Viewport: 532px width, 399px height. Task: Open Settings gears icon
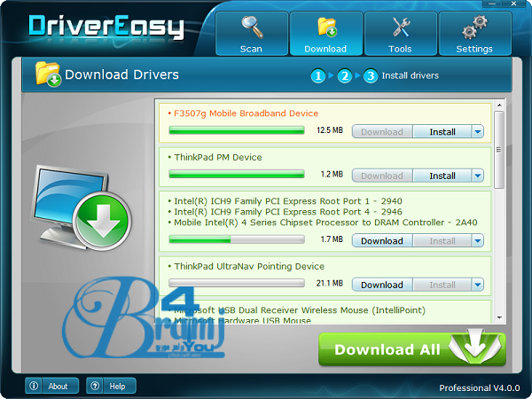[474, 34]
